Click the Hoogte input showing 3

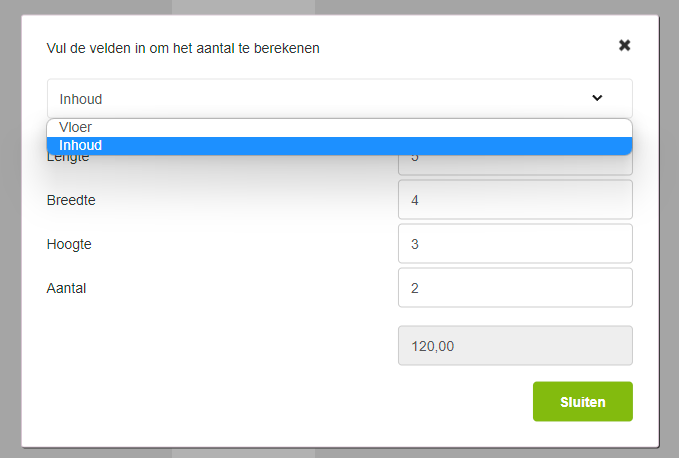click(515, 244)
